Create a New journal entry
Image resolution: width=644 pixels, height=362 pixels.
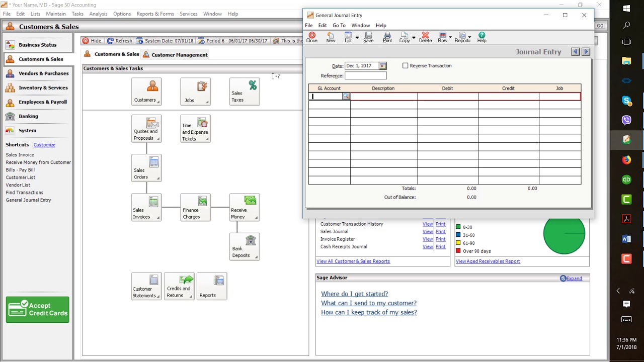(331, 37)
